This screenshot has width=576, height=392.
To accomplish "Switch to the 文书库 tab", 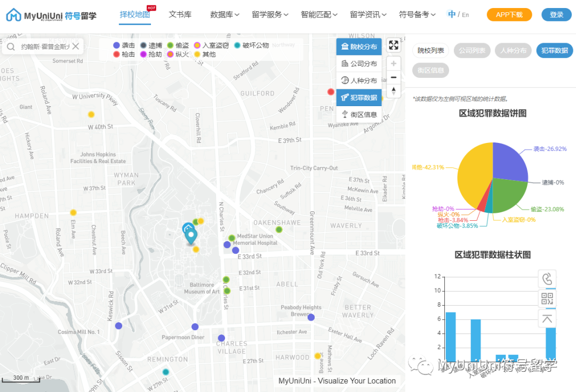I will coord(180,14).
